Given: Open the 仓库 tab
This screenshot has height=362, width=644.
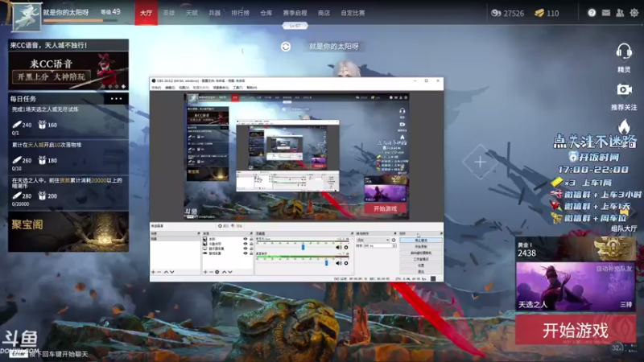Looking at the screenshot, I should pos(266,13).
